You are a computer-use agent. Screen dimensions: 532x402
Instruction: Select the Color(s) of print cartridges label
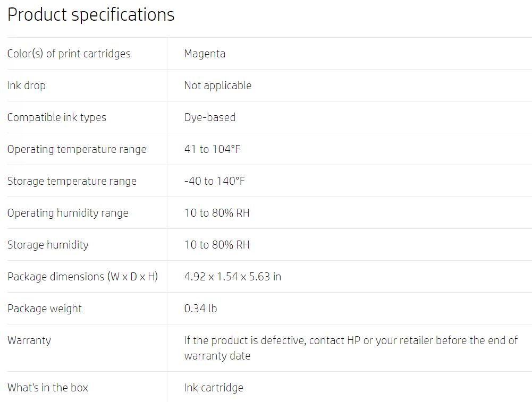(x=69, y=54)
